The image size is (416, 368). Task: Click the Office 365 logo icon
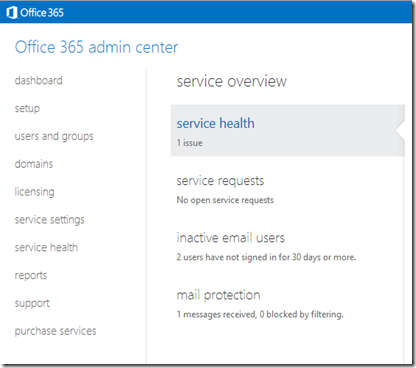pyautogui.click(x=12, y=13)
